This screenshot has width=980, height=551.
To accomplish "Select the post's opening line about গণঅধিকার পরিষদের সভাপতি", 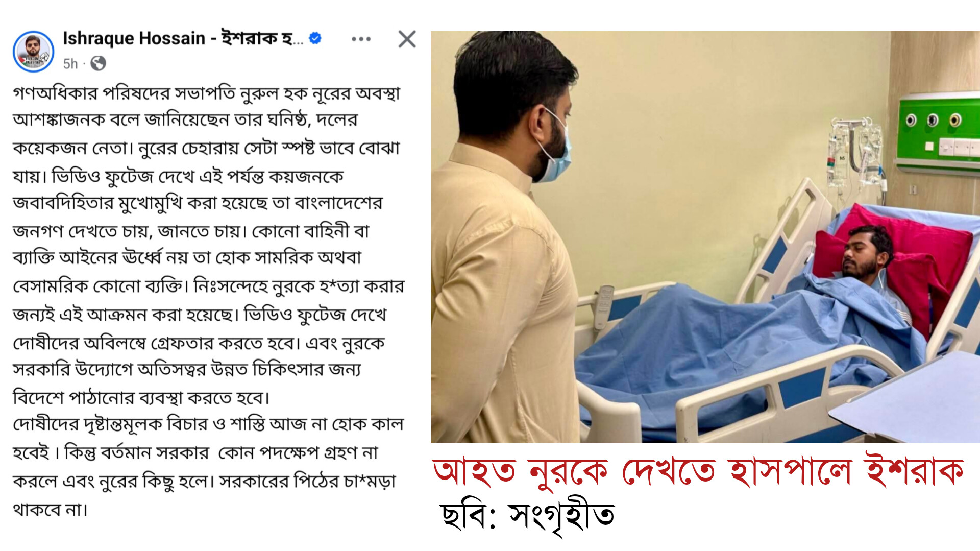I will pos(206,93).
